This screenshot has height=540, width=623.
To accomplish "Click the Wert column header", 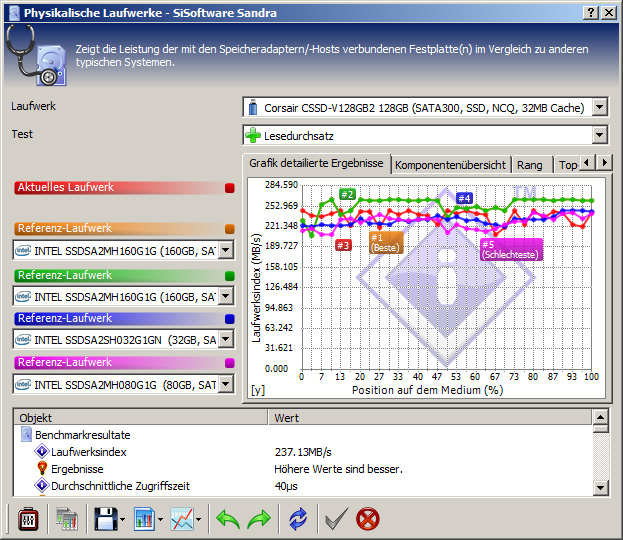I will pyautogui.click(x=430, y=418).
